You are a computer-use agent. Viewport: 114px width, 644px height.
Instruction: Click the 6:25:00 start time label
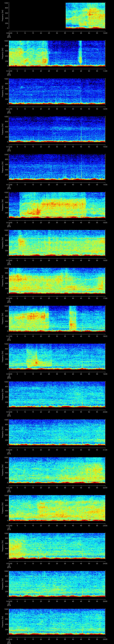[x=9, y=639]
